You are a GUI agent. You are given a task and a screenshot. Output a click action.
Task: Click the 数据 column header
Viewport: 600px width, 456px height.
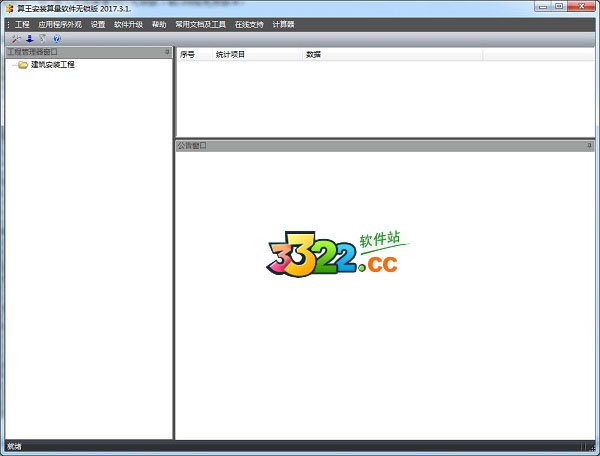392,55
